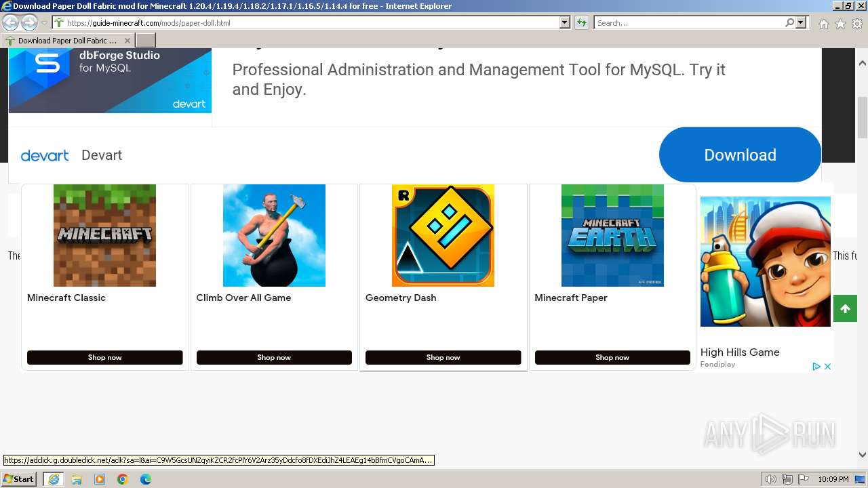Expand the recent pages dropdown arrow
868x488 pixels.
[44, 23]
